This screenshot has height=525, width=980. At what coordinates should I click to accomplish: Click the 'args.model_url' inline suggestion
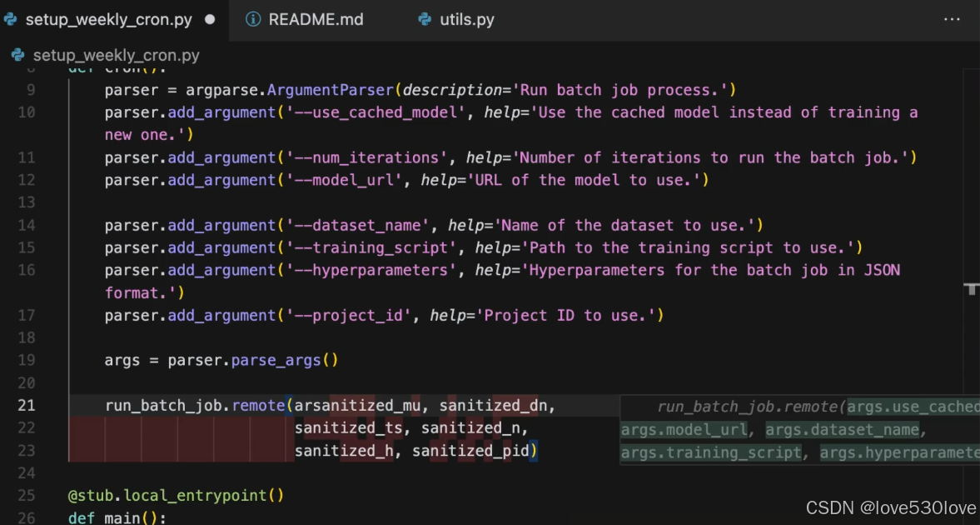pos(684,430)
